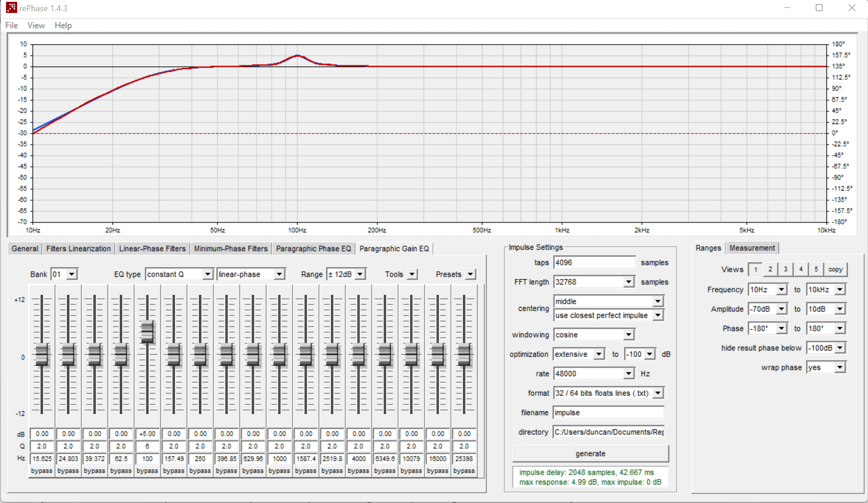Select the Paragraphic Gain EQ tab

coord(394,249)
